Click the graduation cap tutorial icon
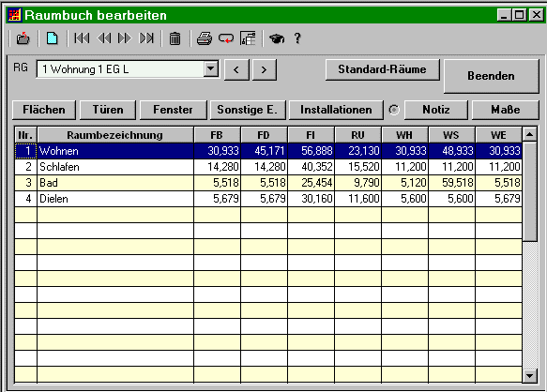The image size is (547, 392). [277, 38]
